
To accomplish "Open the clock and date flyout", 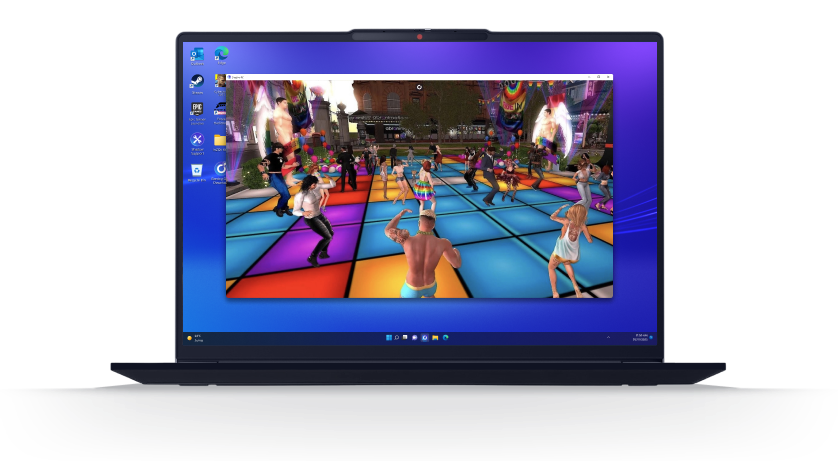I will 640,338.
